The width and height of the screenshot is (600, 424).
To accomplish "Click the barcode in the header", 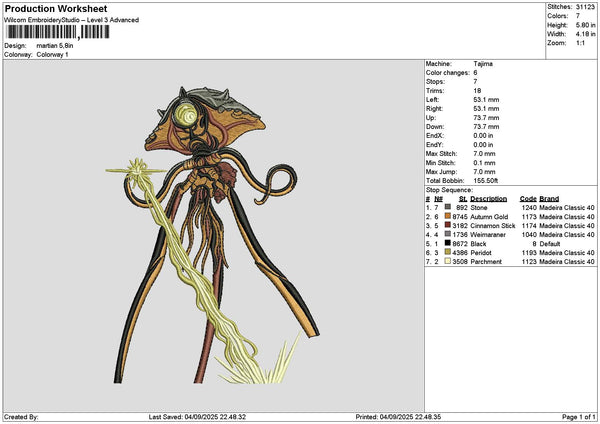I will pos(58,32).
